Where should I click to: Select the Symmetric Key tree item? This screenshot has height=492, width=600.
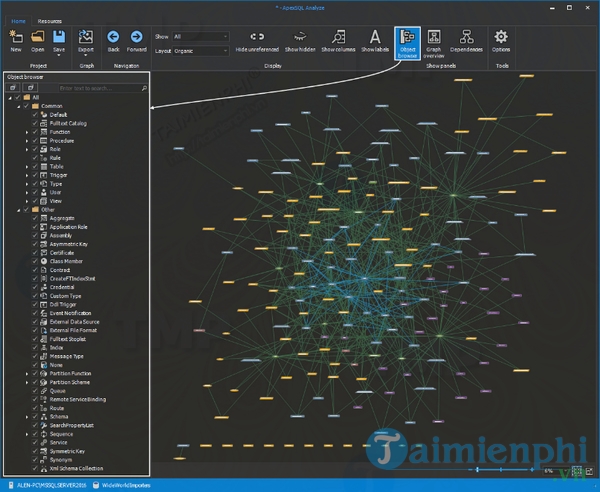click(x=67, y=451)
